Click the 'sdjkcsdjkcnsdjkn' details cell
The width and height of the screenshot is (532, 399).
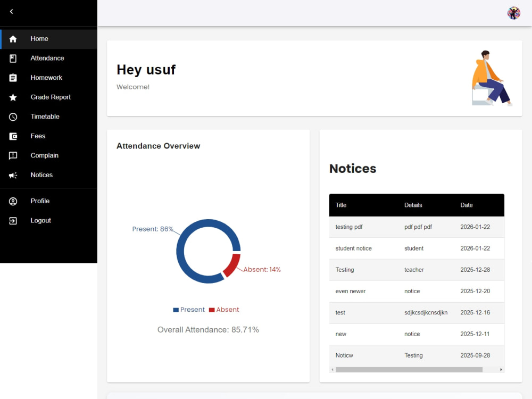point(426,312)
